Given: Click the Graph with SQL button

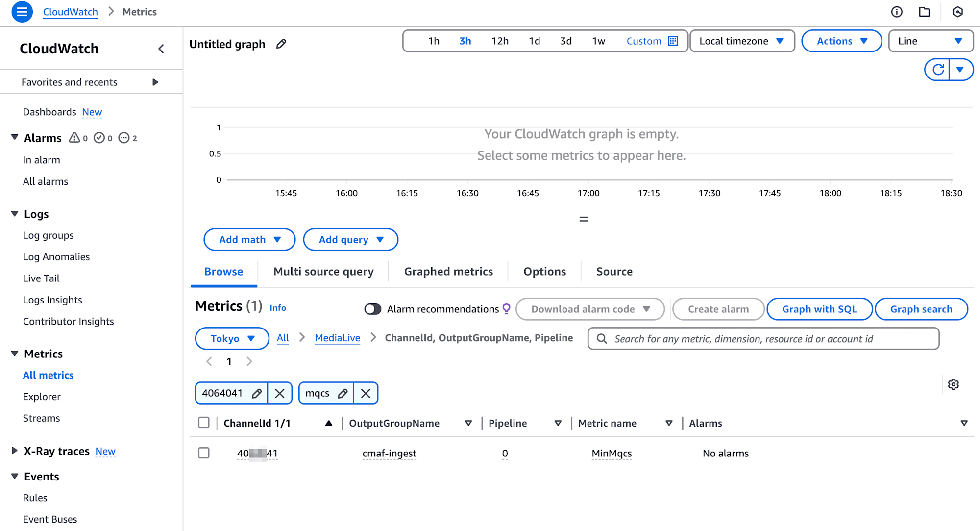Looking at the screenshot, I should pyautogui.click(x=819, y=309).
